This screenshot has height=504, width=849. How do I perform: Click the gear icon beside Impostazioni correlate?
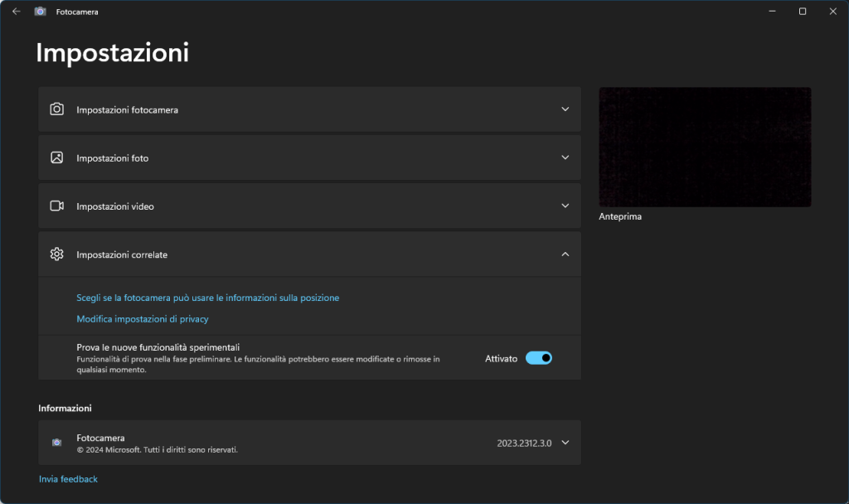(x=56, y=254)
